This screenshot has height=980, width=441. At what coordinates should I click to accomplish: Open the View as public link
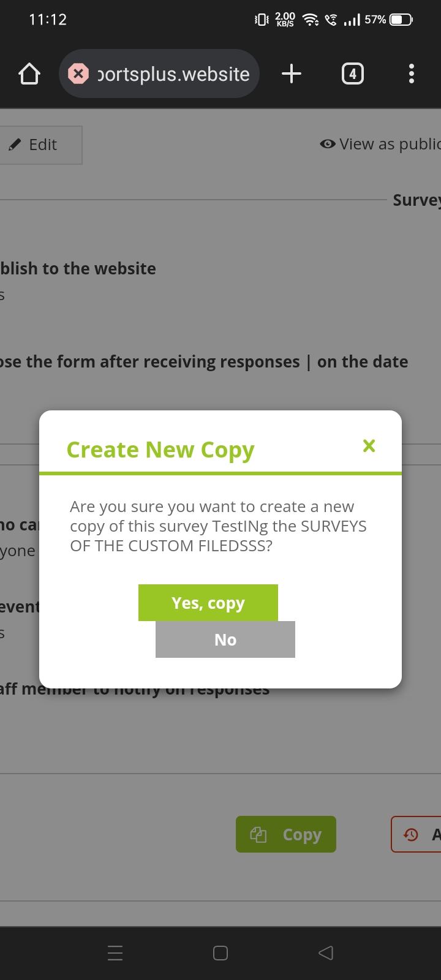point(390,144)
